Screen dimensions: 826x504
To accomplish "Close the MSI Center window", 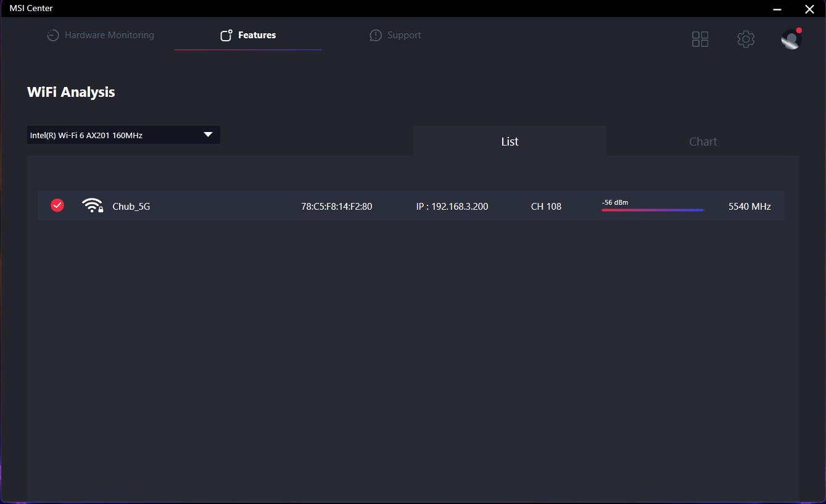I will (x=809, y=9).
